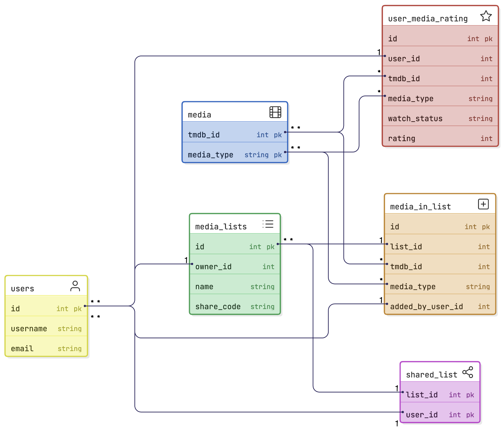Screen dimensions: 504x434
Task: Click tmdb_id field in media_in_list
Action: click(440, 264)
